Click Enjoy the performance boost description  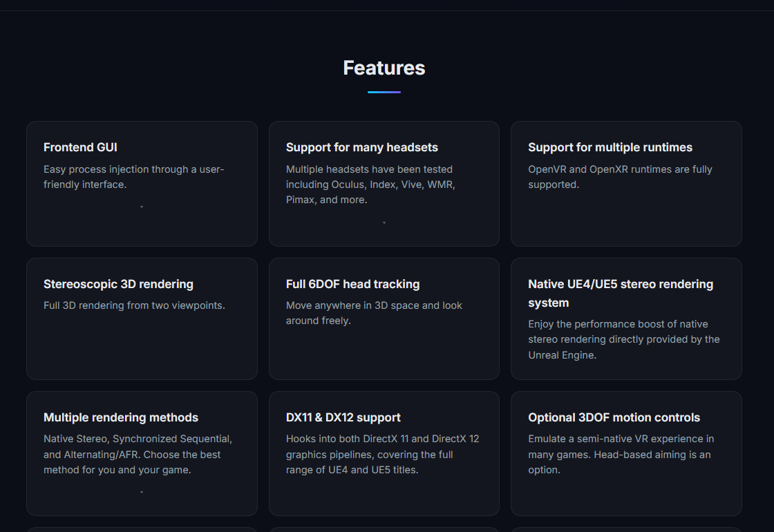(624, 339)
